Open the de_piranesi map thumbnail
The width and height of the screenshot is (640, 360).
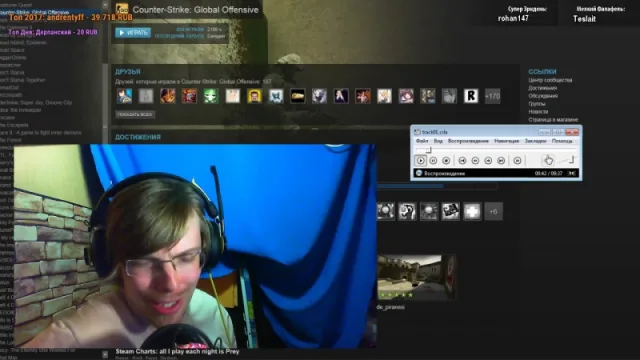(416, 278)
